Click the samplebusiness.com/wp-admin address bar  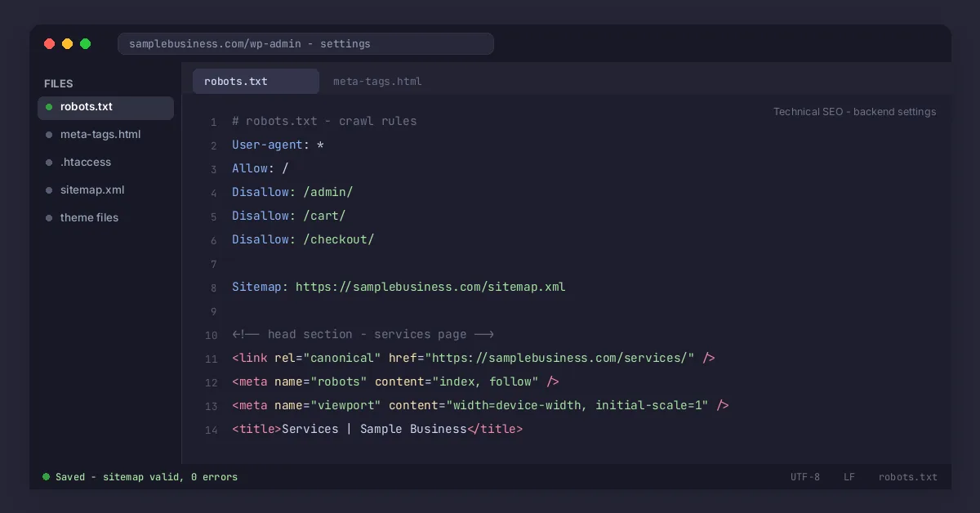(x=305, y=43)
